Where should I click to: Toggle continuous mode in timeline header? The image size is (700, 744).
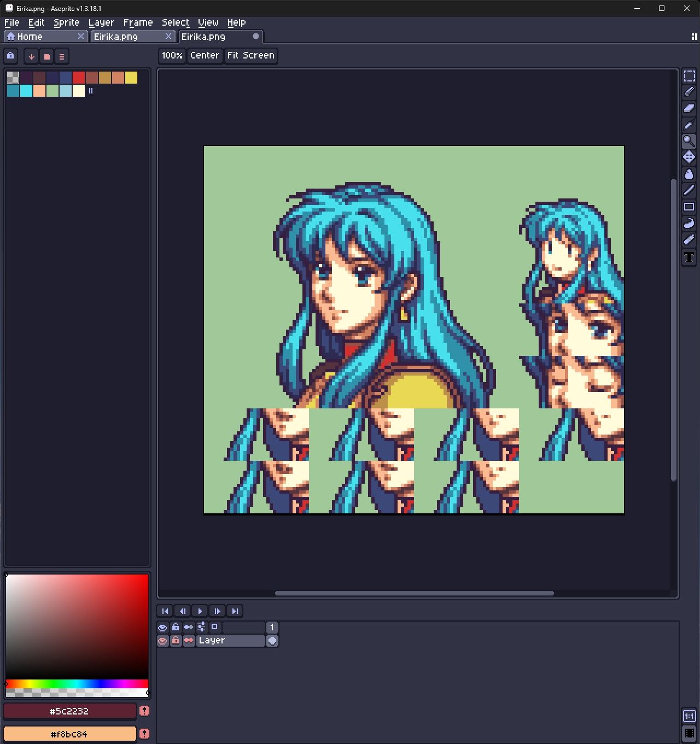(189, 627)
